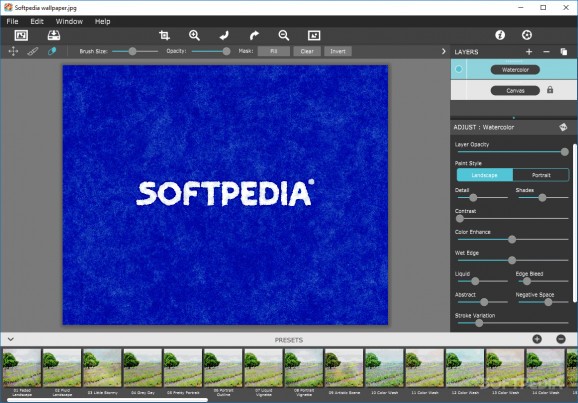Click the fit-to-screen view icon
578x403 pixels.
tap(314, 35)
